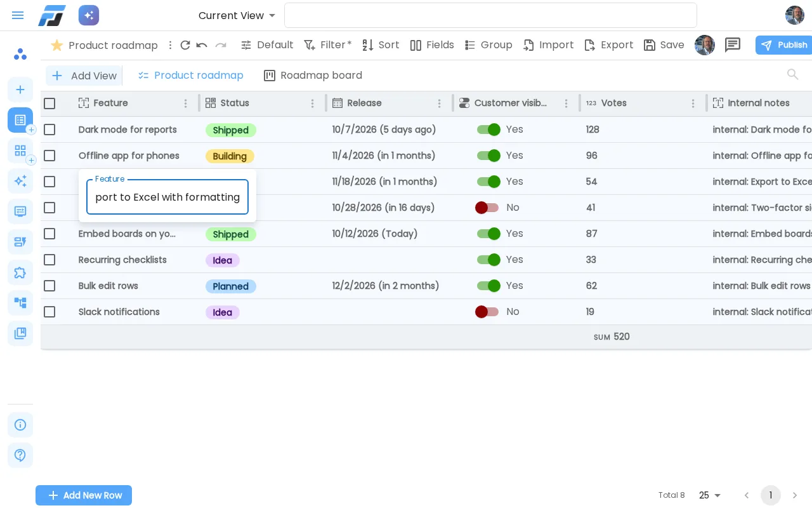Click the plus icon in left sidebar
The height and width of the screenshot is (508, 812).
(x=20, y=90)
